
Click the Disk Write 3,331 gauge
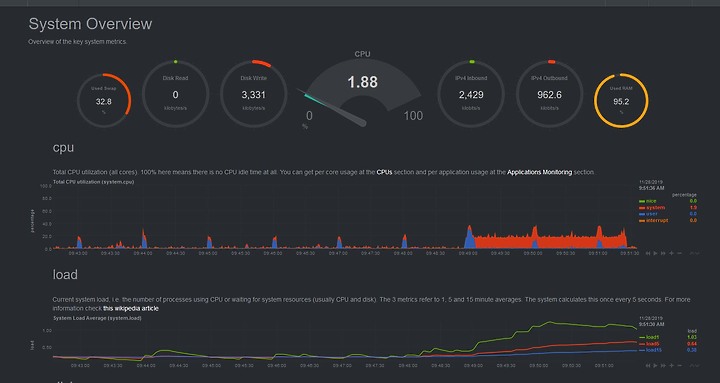click(253, 95)
